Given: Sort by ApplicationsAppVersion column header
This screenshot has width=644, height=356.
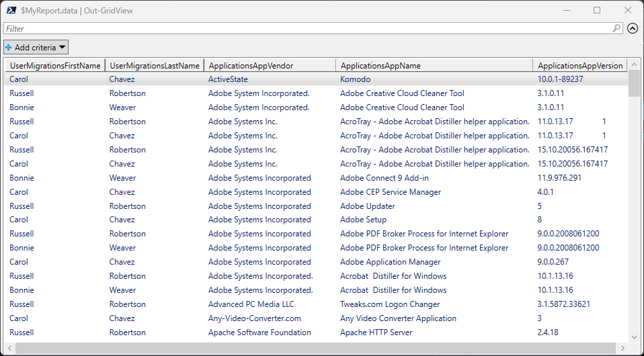Looking at the screenshot, I should 580,66.
